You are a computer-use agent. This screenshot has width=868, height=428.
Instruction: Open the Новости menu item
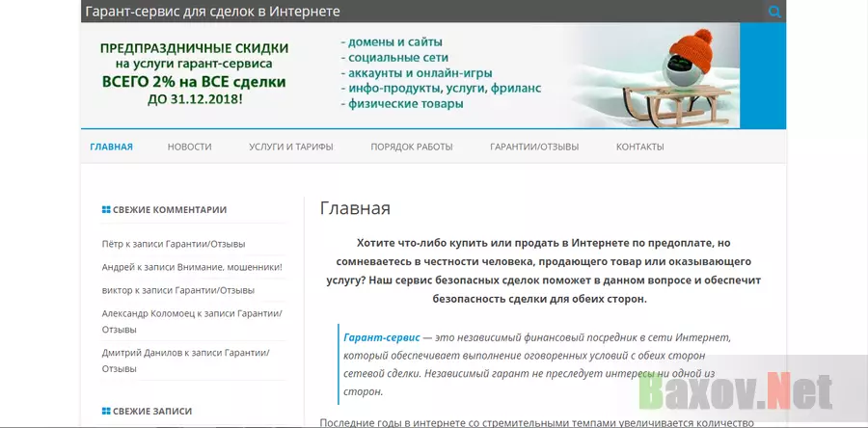click(x=189, y=147)
